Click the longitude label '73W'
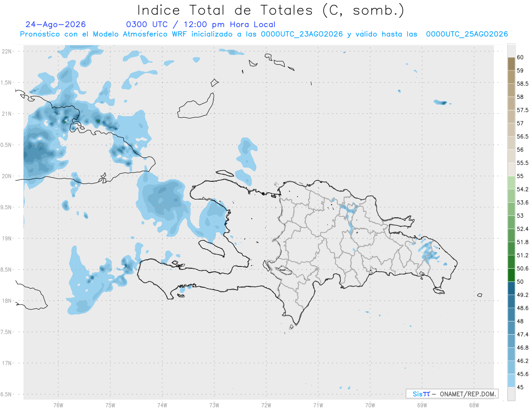 214,405
